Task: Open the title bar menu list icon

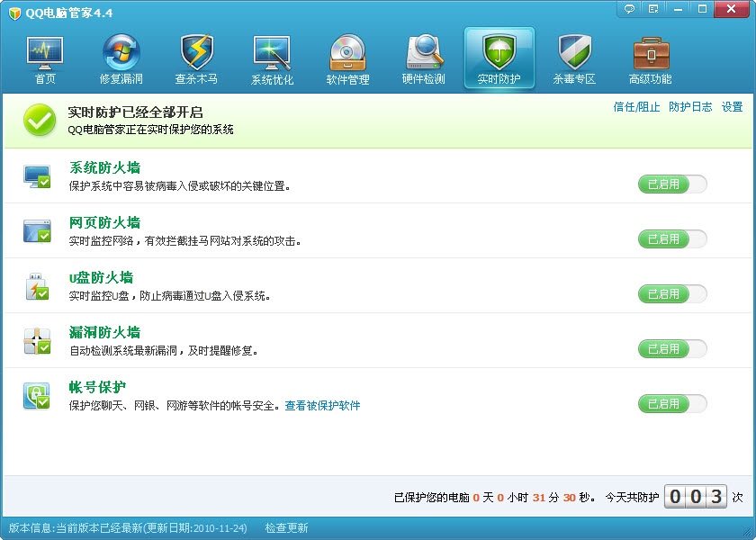Action: click(653, 9)
